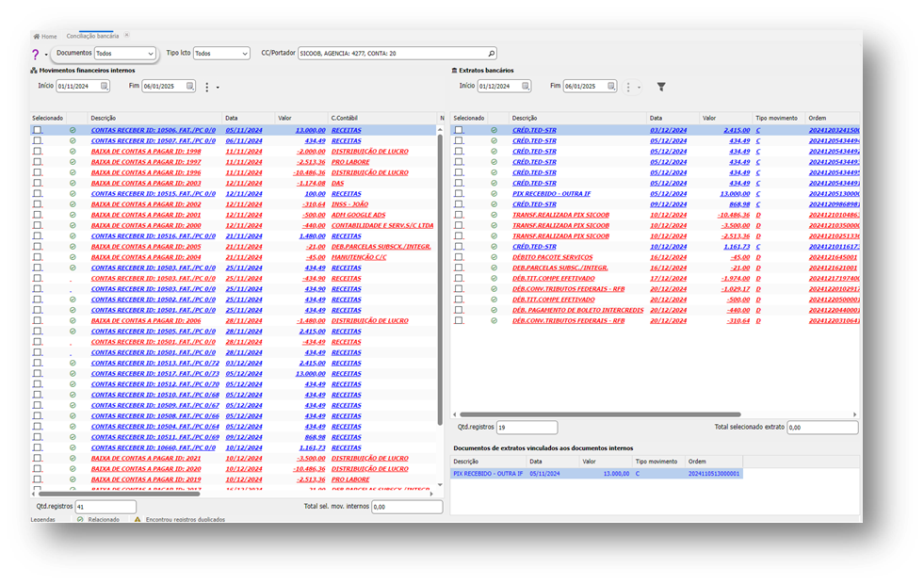Click related status icon on CONTAS RECEBER ID: 10506 row
Viewport: 924px width, 584px height.
click(x=73, y=130)
